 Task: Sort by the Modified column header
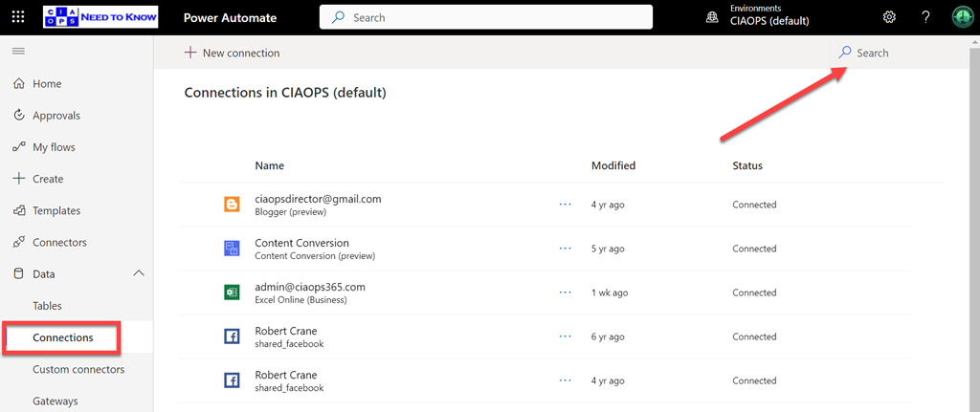tap(613, 165)
